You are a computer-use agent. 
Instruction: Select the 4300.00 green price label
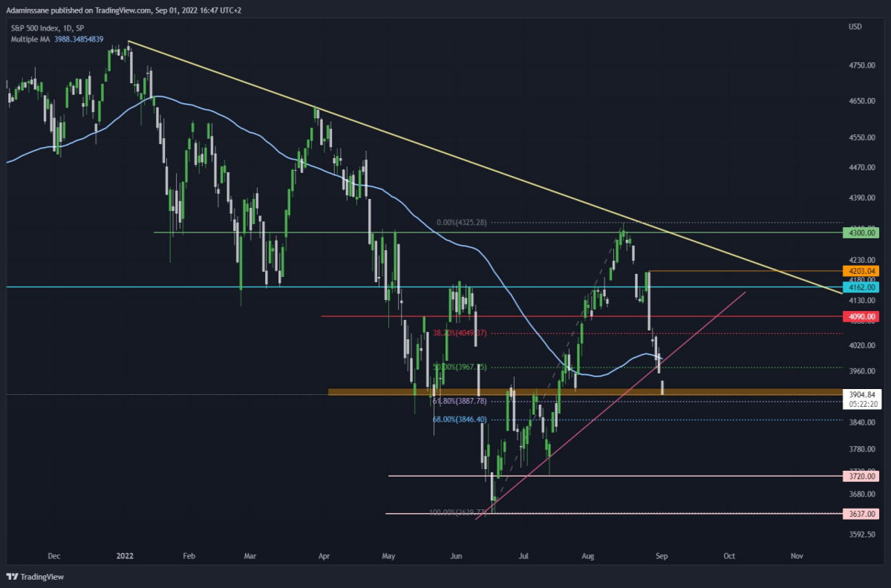coord(861,232)
